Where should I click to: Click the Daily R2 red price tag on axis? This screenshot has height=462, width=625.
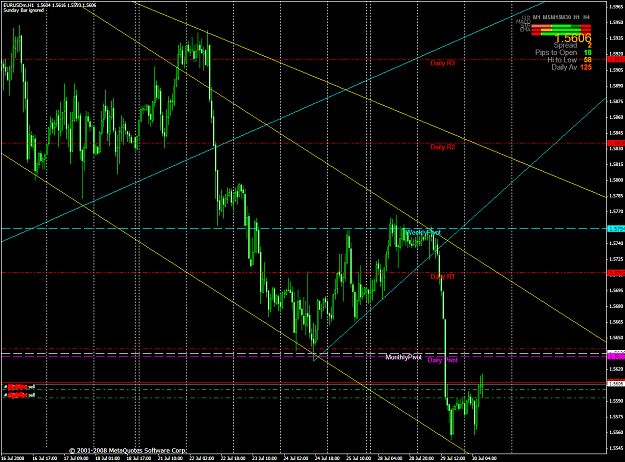click(x=616, y=143)
